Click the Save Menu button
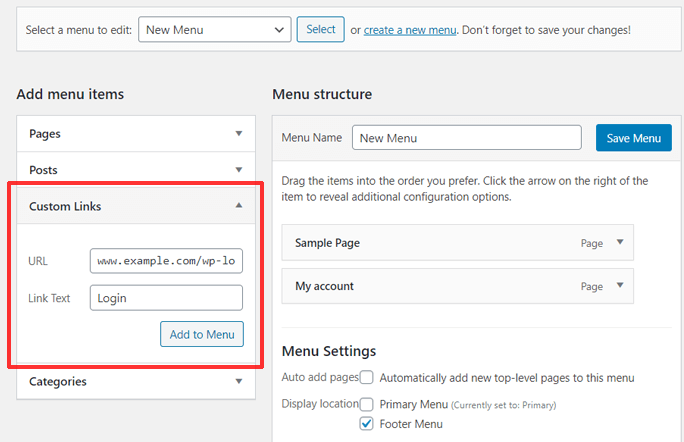This screenshot has height=442, width=684. point(634,138)
